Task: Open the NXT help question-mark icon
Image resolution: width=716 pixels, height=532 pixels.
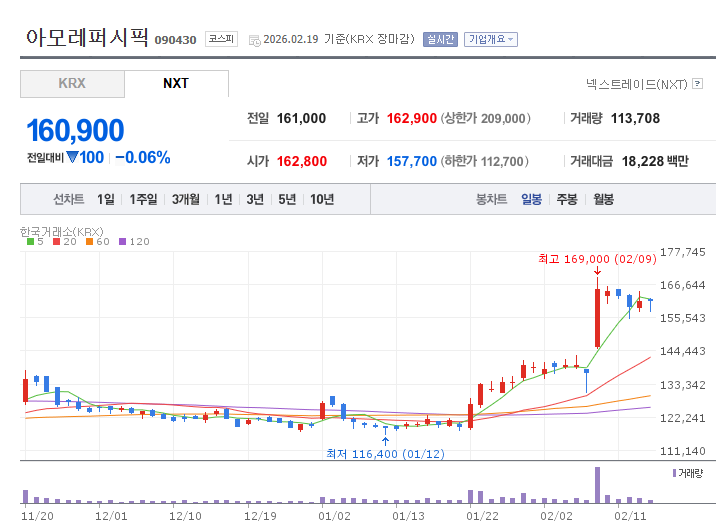Action: [x=697, y=84]
